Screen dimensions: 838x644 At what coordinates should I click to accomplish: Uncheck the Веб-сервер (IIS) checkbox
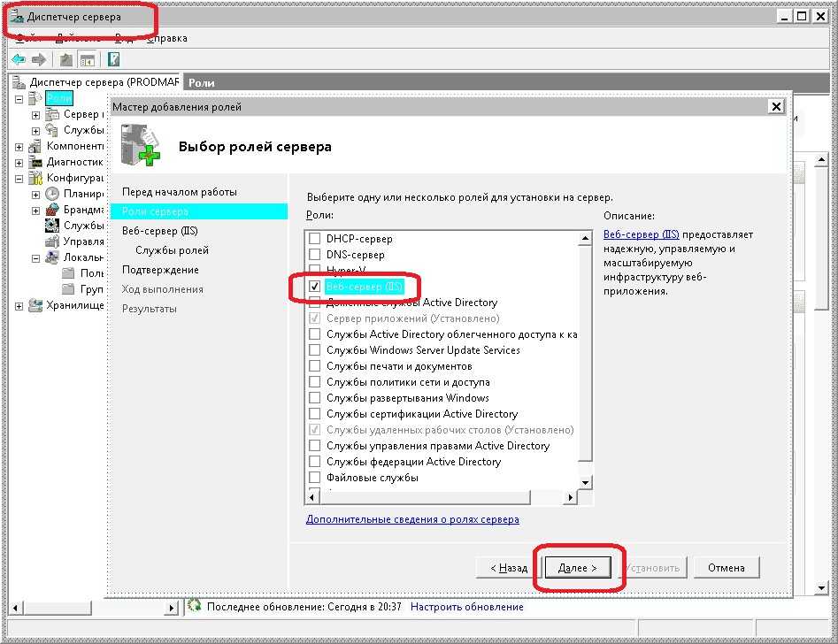tap(314, 287)
